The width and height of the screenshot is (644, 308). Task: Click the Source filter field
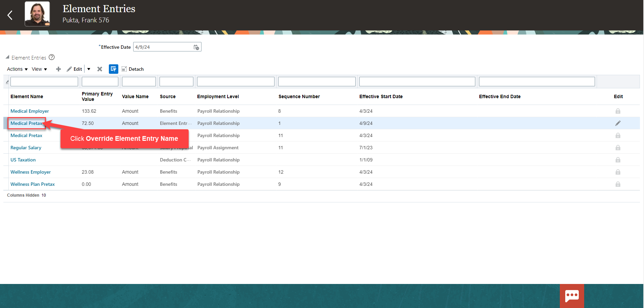pyautogui.click(x=176, y=82)
